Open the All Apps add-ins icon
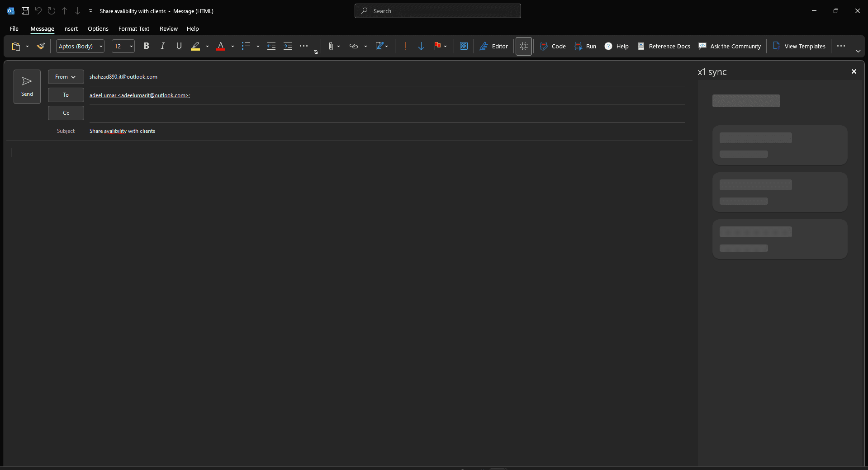The height and width of the screenshot is (470, 868). [464, 46]
